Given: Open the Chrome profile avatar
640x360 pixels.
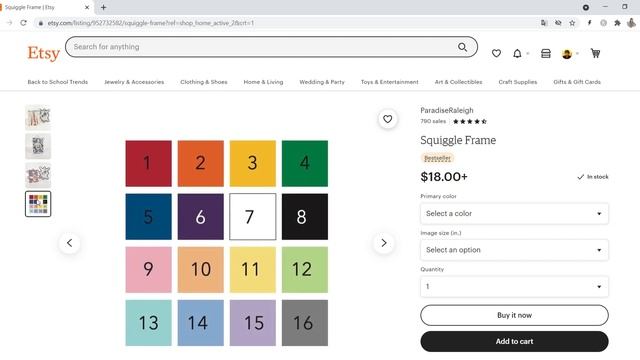Looking at the screenshot, I should click(631, 23).
